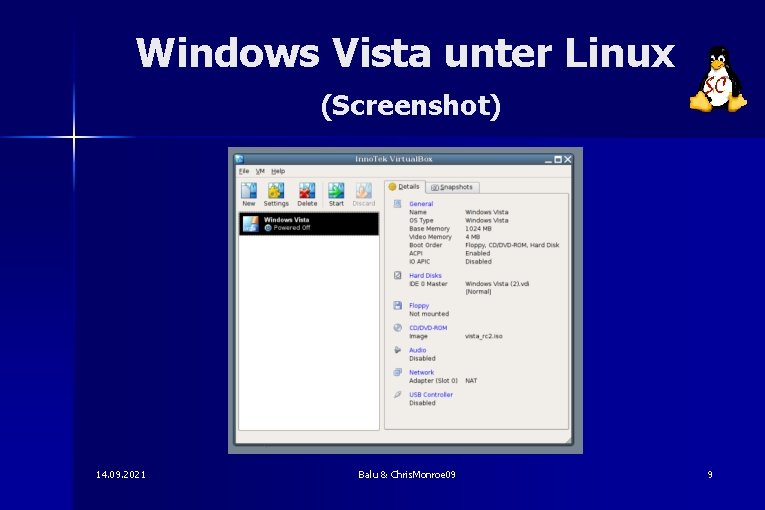Open the CD/DVD-ROM settings link
Screen dimensions: 765x510
coord(428,328)
